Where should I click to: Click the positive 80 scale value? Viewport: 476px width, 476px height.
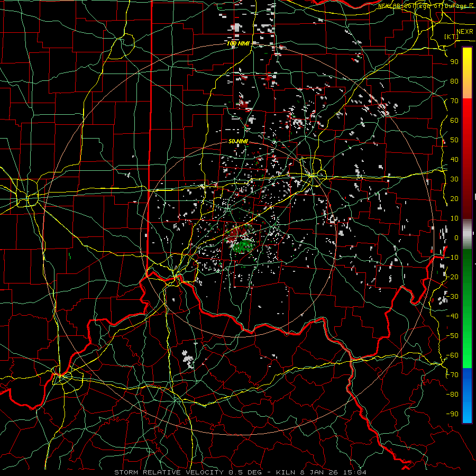pos(454,81)
